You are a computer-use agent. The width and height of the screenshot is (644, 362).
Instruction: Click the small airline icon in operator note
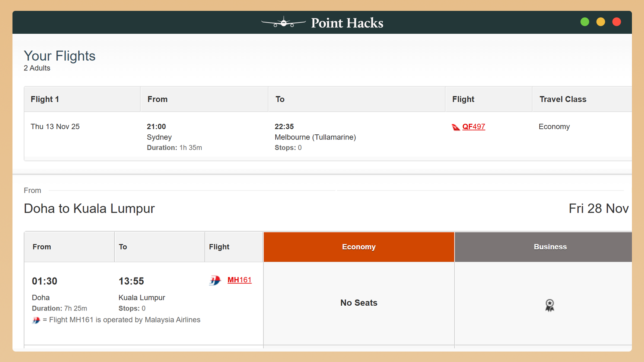click(36, 320)
